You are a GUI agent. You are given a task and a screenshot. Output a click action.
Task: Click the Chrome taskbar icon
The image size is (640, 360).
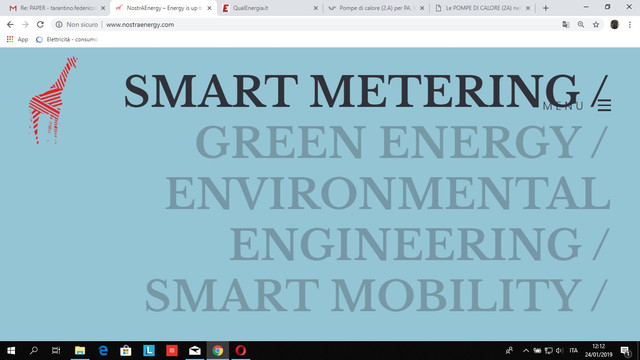point(218,351)
